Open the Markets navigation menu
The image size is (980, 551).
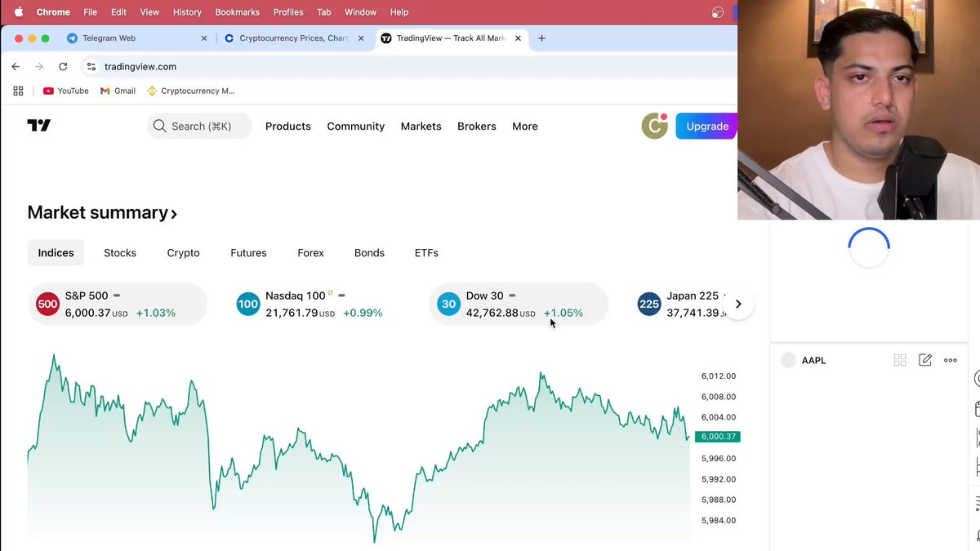(421, 127)
